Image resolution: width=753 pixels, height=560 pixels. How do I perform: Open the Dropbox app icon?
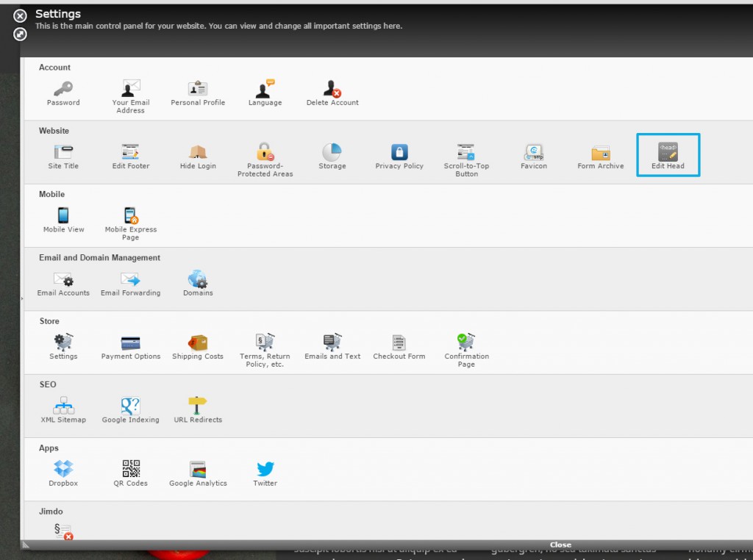click(63, 470)
